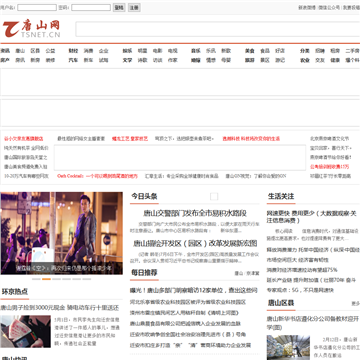Switch to the 唐山 tab in 每日推荐
Screen dimensions: 360x360
[239, 273]
